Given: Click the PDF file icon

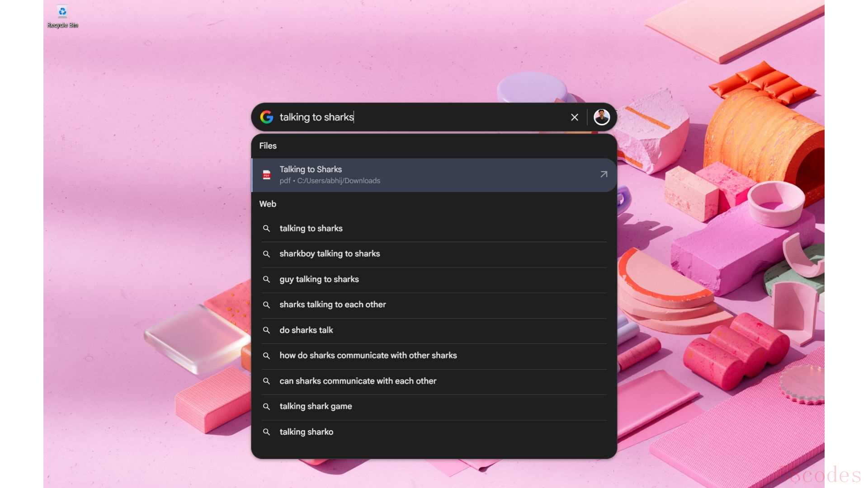Looking at the screenshot, I should coord(267,175).
